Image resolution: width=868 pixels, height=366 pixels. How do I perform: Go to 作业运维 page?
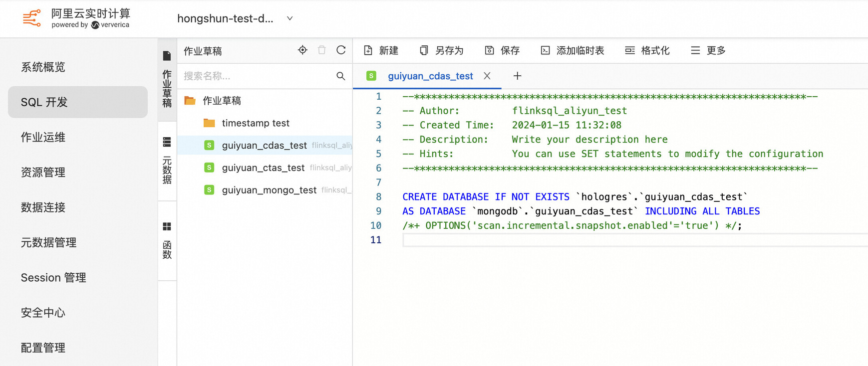[43, 137]
